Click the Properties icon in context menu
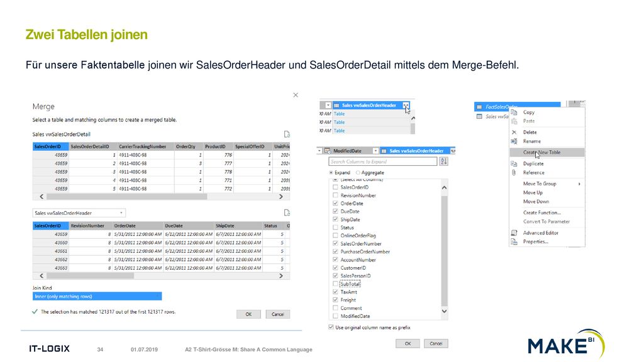Viewport: 644px width, 362px height. click(x=514, y=242)
